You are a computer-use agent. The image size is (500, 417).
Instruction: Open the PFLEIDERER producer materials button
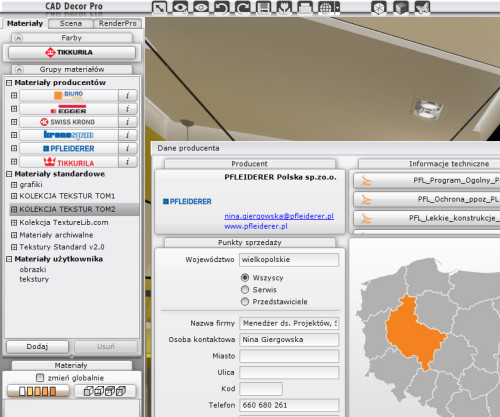point(69,148)
